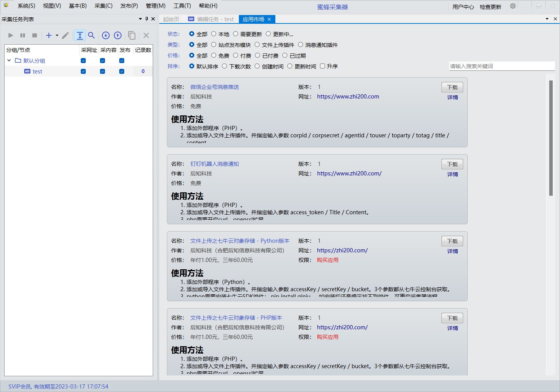Open settings gear in the title bar
The width and height of the screenshot is (560, 392).
click(x=513, y=6)
